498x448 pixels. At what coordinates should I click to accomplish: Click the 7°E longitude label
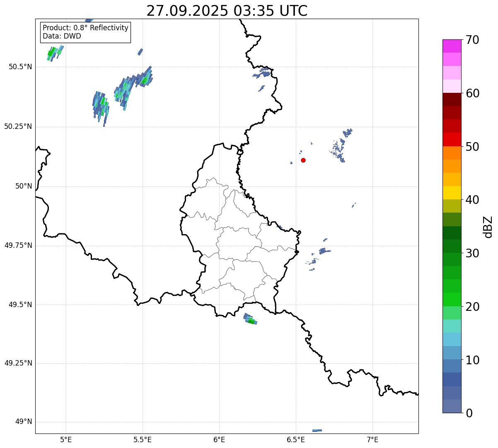pyautogui.click(x=372, y=440)
